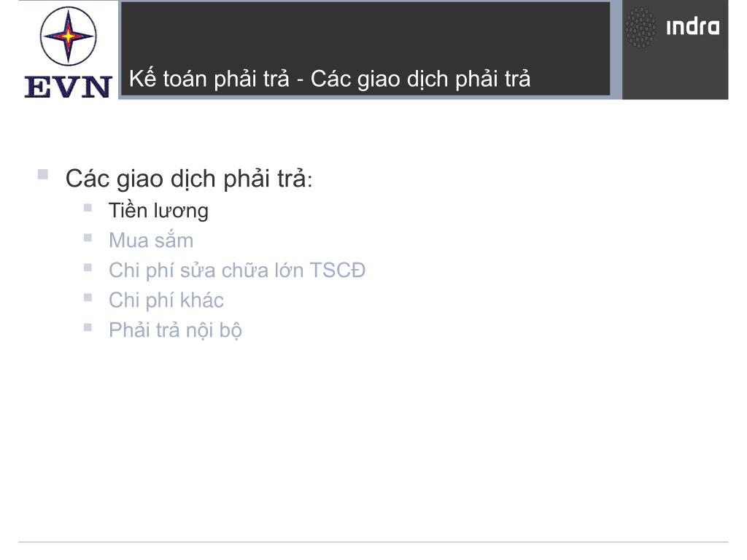Click the bullet before 'Các giao dịch phải trả'
747x560 pixels.
tap(43, 174)
